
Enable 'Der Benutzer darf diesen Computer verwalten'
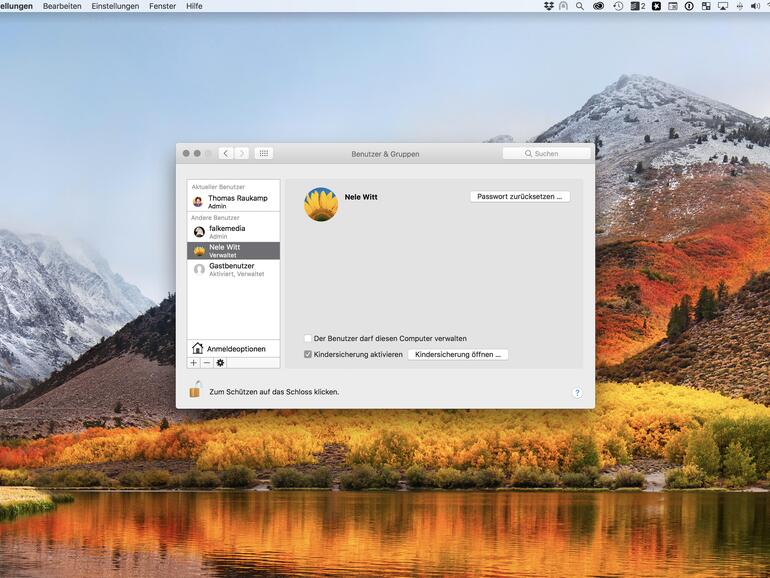[x=308, y=339]
